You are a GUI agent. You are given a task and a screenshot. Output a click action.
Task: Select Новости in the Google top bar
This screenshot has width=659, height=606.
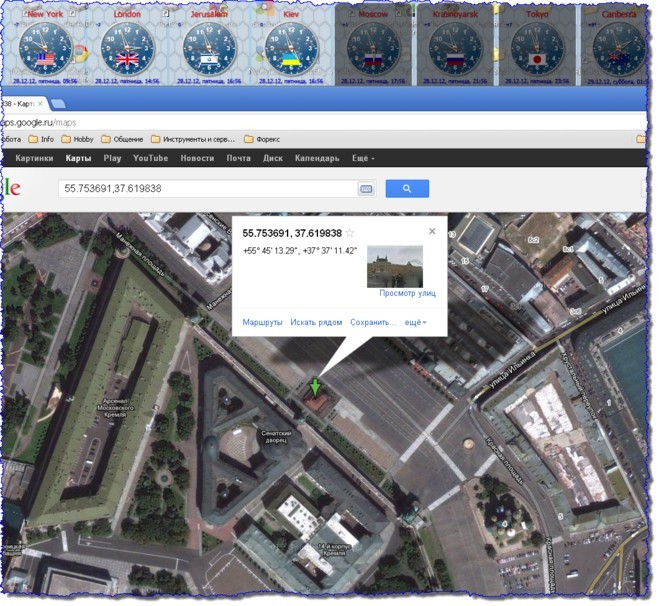[x=197, y=158]
